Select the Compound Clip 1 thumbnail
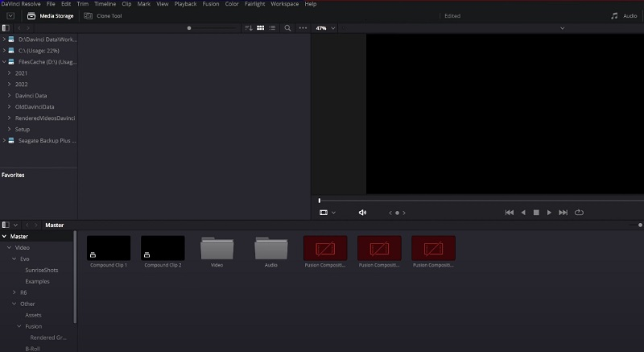Viewport: 644px width, 352px height. pyautogui.click(x=109, y=247)
